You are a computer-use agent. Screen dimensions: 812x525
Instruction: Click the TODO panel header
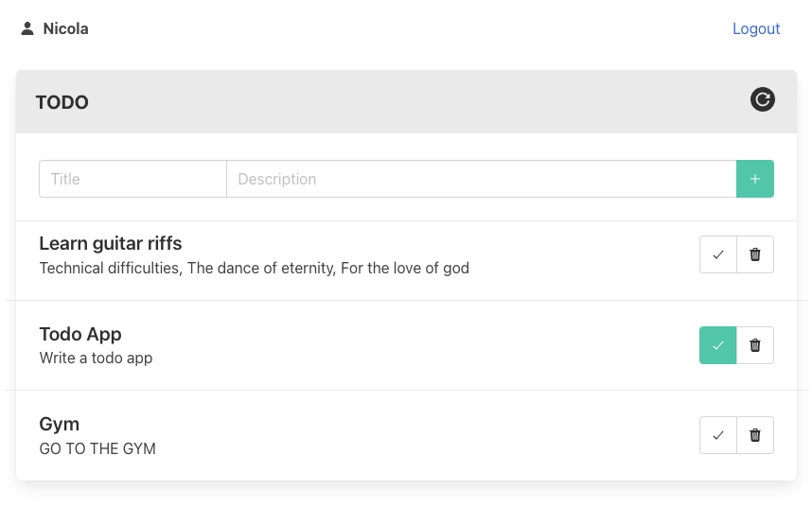pos(406,101)
